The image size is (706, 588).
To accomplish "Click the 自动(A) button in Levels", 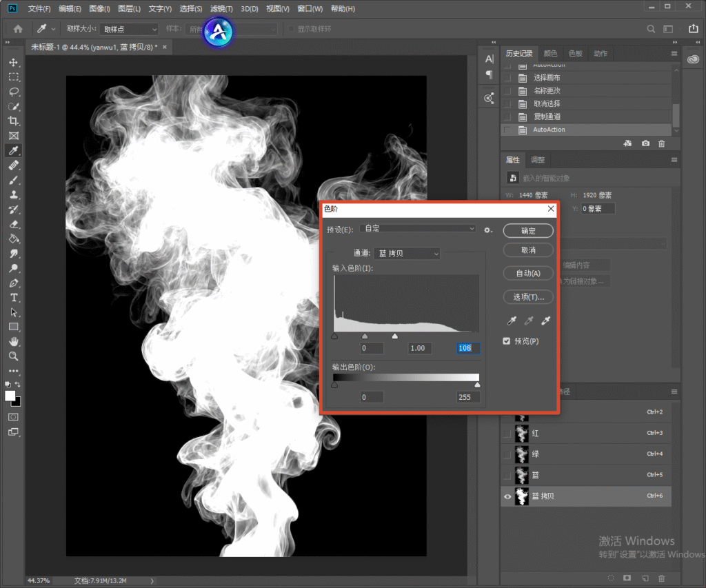I will pyautogui.click(x=528, y=273).
